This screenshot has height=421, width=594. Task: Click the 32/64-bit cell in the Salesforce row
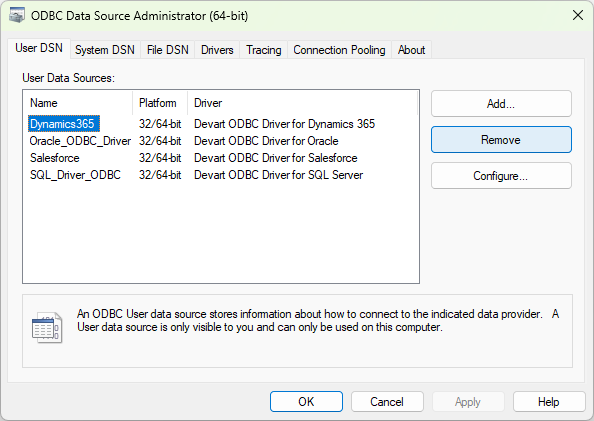tap(160, 158)
